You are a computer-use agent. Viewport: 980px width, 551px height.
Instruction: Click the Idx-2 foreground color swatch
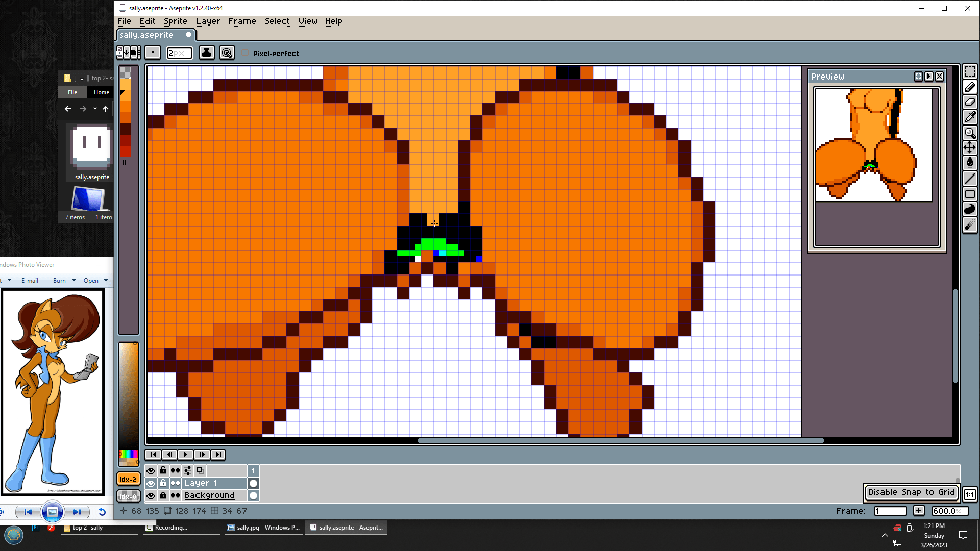(128, 479)
